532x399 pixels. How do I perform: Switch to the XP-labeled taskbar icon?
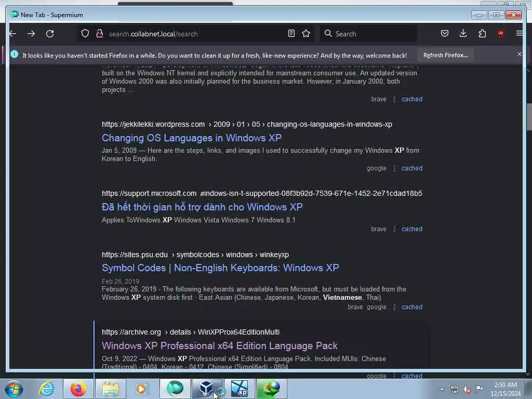click(x=239, y=389)
